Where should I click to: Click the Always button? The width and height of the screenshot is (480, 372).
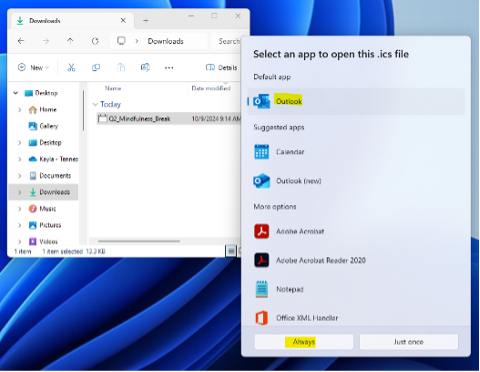click(x=304, y=342)
